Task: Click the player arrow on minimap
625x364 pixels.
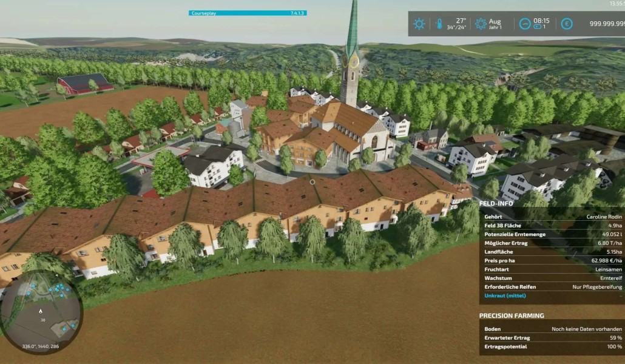Action: [41, 311]
